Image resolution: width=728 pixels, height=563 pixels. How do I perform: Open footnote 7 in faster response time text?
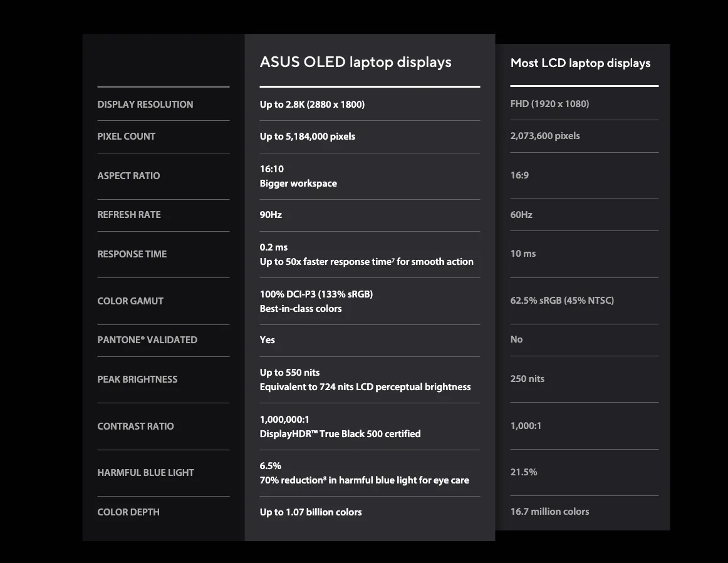click(x=393, y=259)
